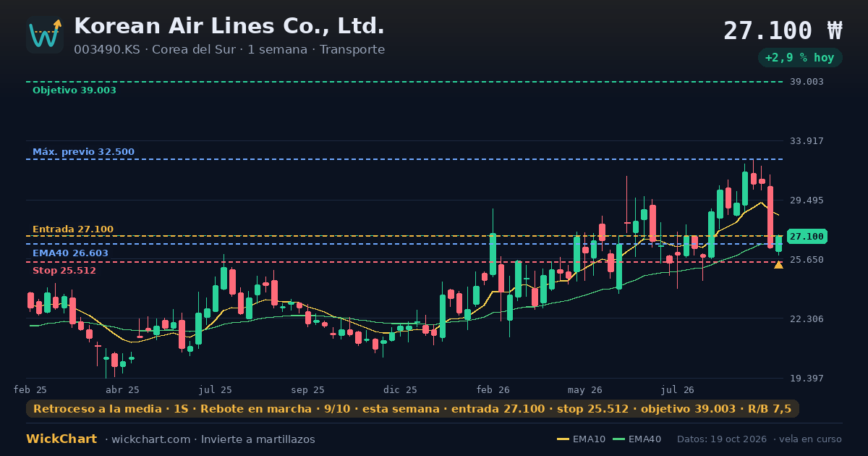Click the Máx. previo 32.500 label
Viewport: 868px width, 456px height.
pos(83,152)
